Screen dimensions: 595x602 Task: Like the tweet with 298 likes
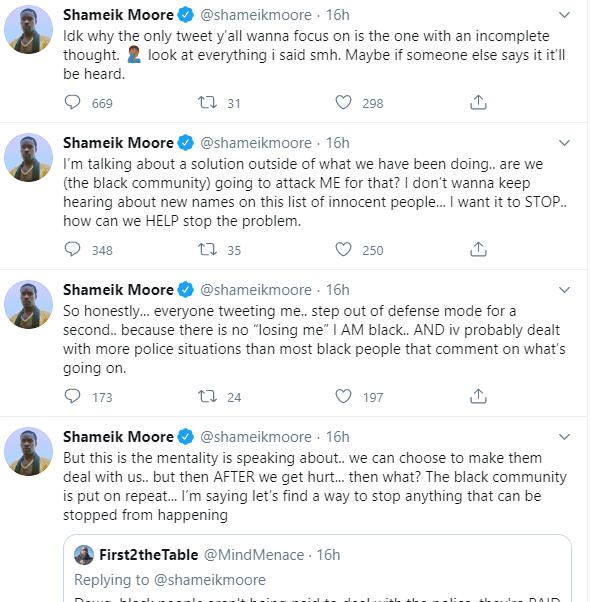[343, 103]
